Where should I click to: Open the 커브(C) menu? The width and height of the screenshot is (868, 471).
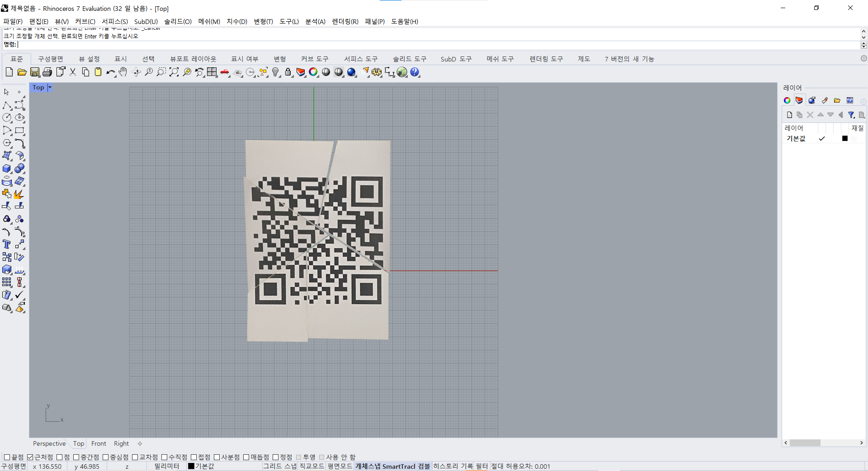(85, 21)
